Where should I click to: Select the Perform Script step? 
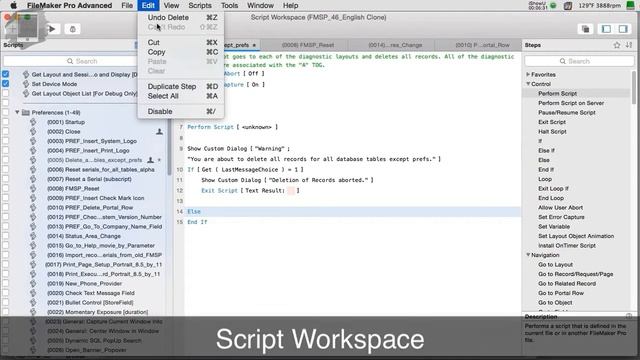click(x=557, y=93)
